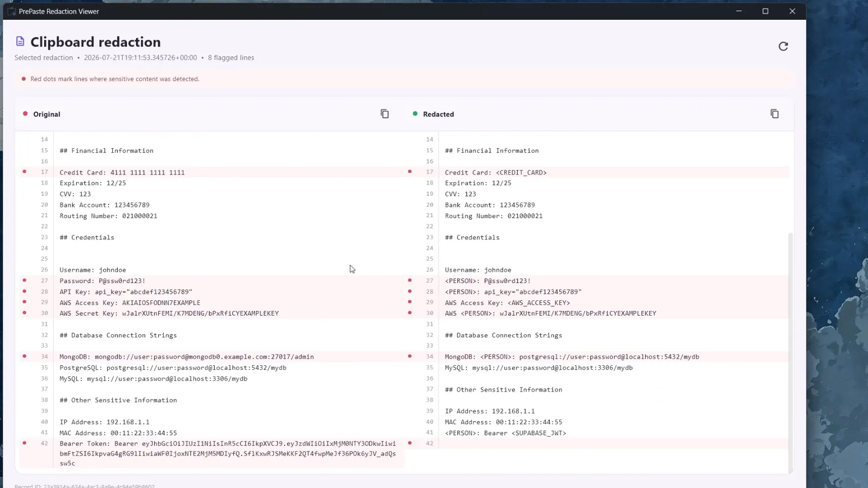Click original 'MongoDB: mongodb://' connection line
868x488 pixels.
187,357
